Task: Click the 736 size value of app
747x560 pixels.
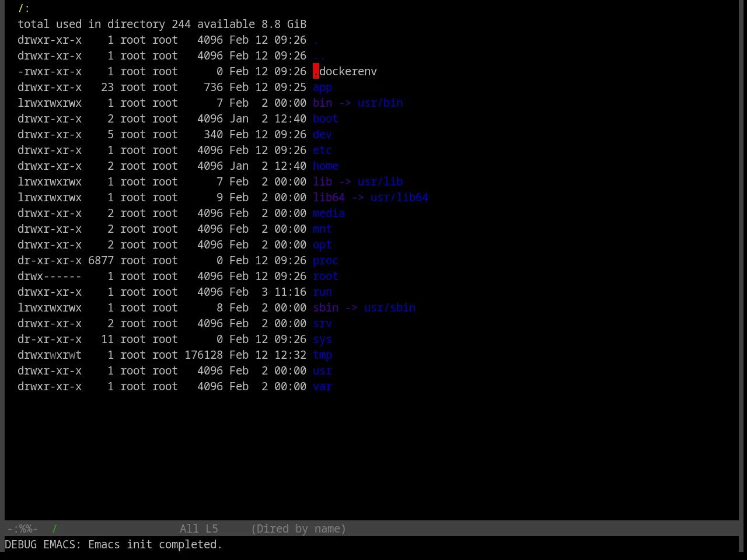Action: pos(213,87)
